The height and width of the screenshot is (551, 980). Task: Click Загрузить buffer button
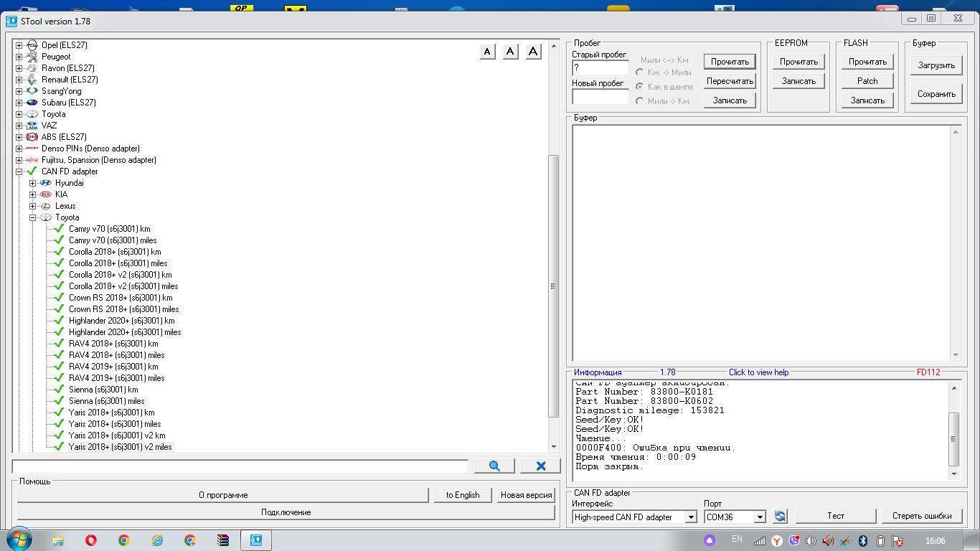936,65
